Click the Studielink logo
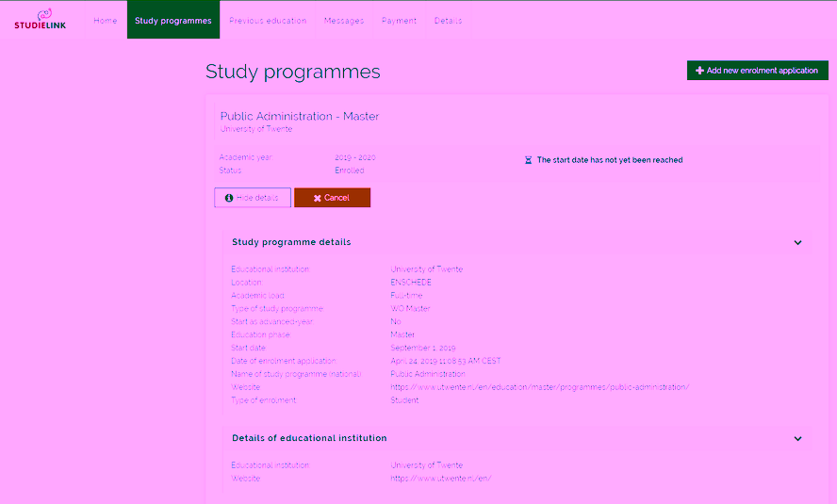This screenshot has width=837, height=504. pyautogui.click(x=40, y=19)
